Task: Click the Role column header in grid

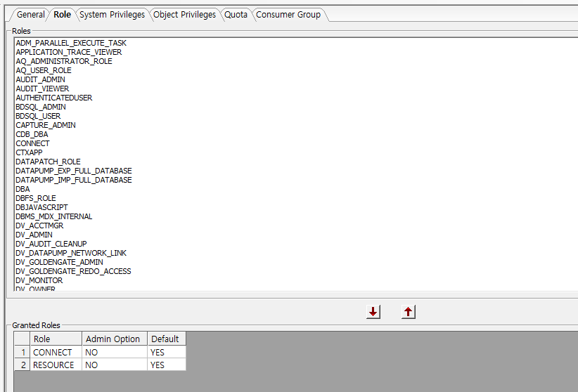Action: [x=42, y=339]
